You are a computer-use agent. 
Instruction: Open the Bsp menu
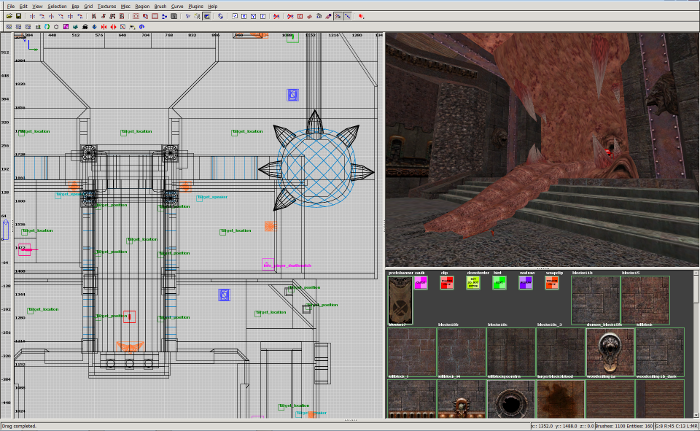75,6
